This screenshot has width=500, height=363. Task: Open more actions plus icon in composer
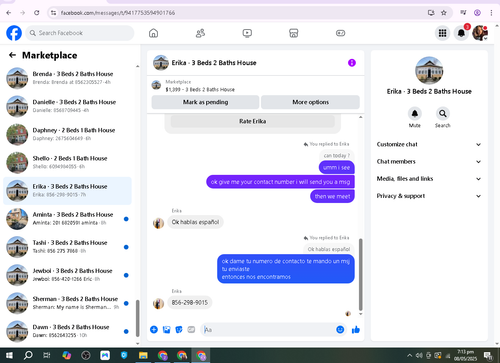click(154, 330)
